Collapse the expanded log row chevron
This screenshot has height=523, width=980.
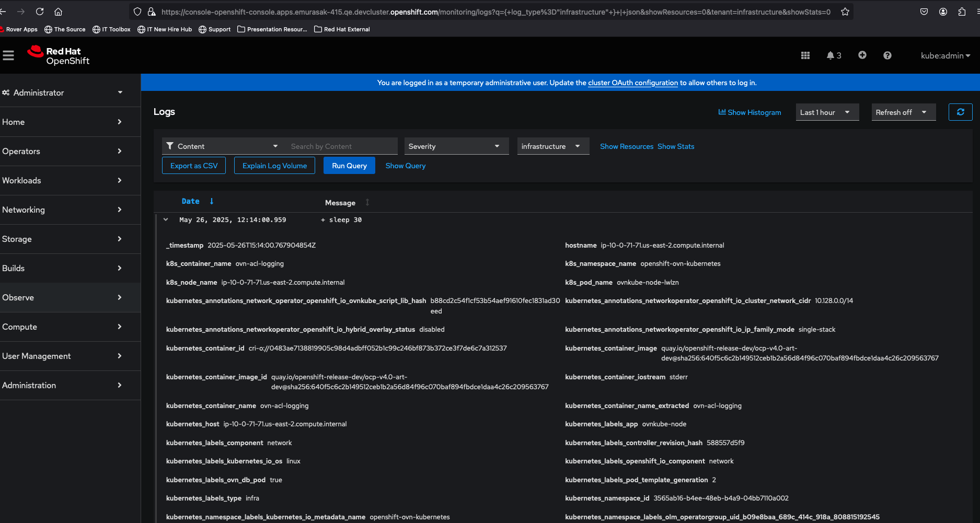click(x=166, y=220)
